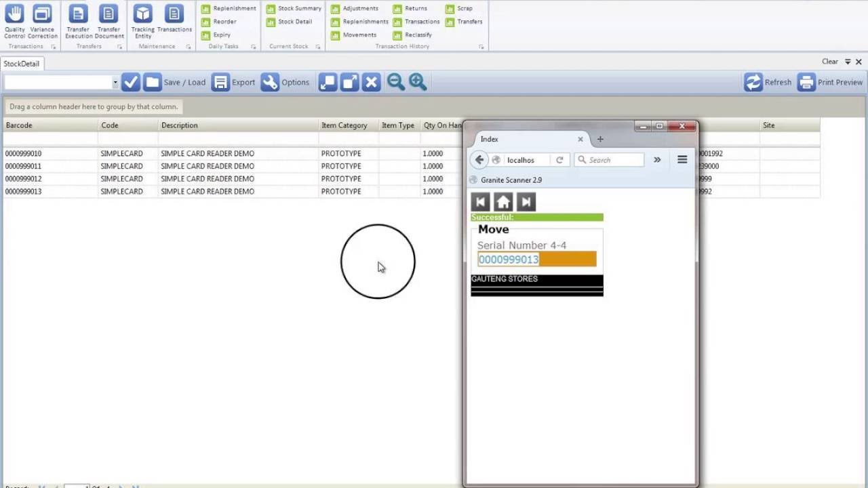Sort by Item Category column
This screenshot has width=868, height=488.
click(349, 125)
